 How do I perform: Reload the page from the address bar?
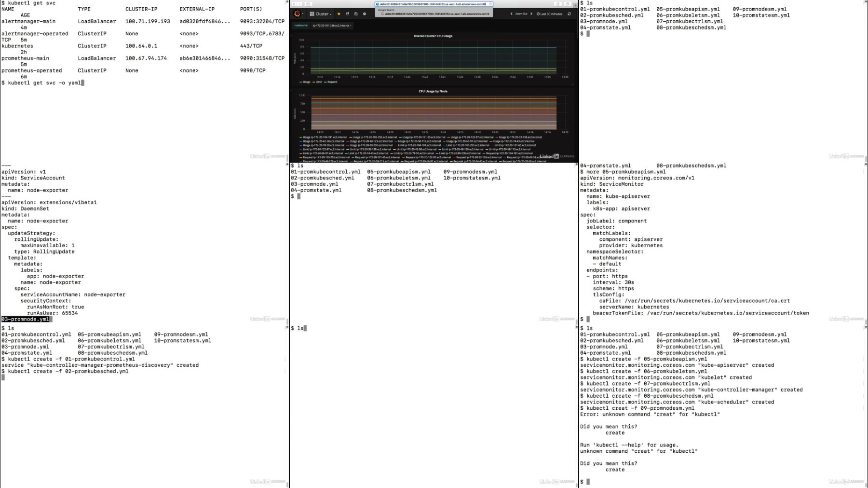490,4
